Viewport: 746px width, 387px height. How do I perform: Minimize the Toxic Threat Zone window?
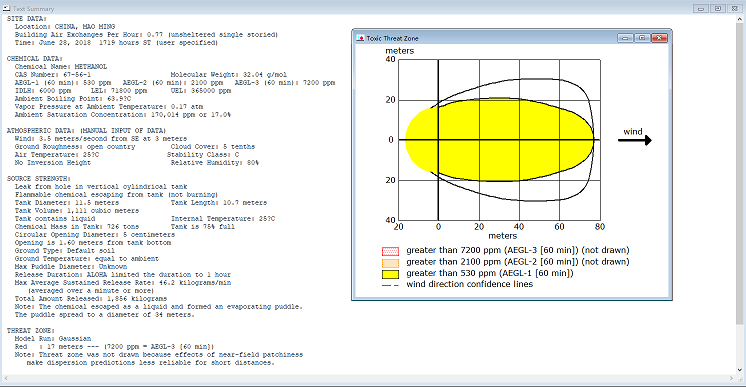(625, 38)
